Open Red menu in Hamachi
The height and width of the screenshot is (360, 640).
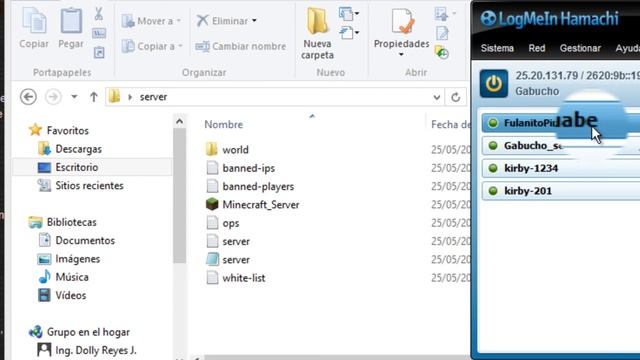(x=537, y=48)
